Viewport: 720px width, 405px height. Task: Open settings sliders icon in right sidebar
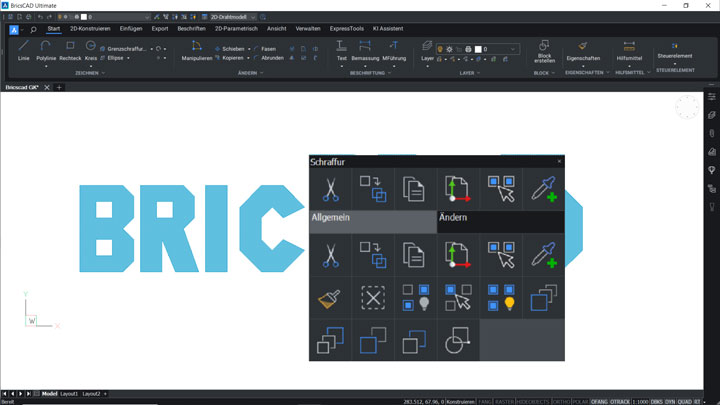click(712, 97)
